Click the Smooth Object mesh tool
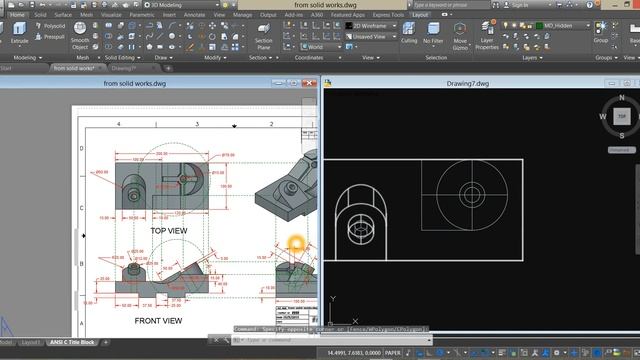The height and width of the screenshot is (360, 640). (80, 36)
